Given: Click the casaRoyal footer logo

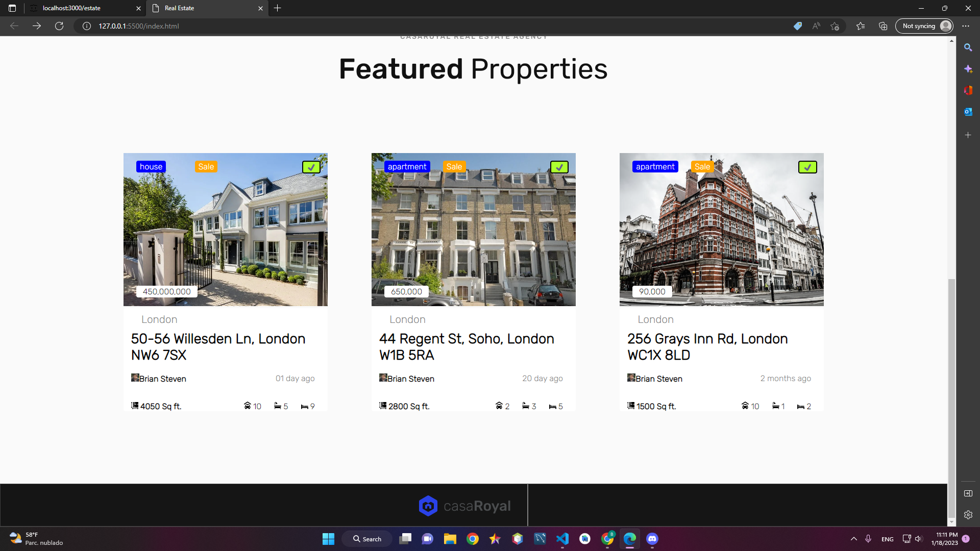Looking at the screenshot, I should pos(464,506).
